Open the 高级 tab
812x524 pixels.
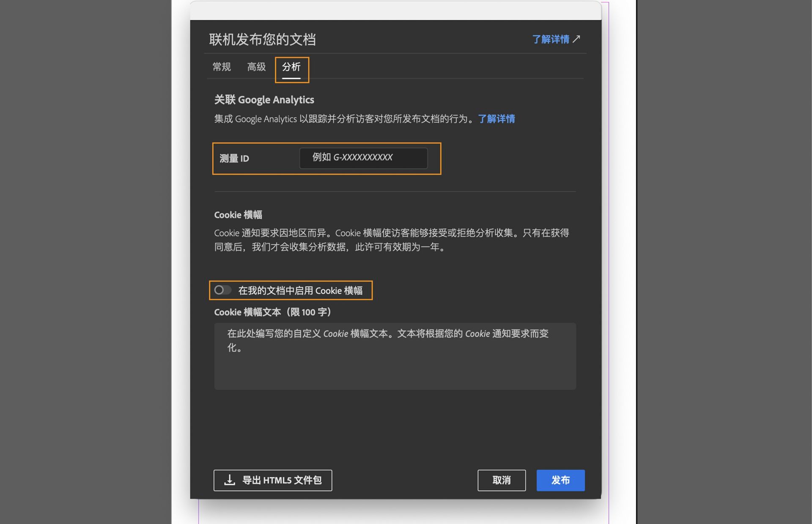click(256, 67)
